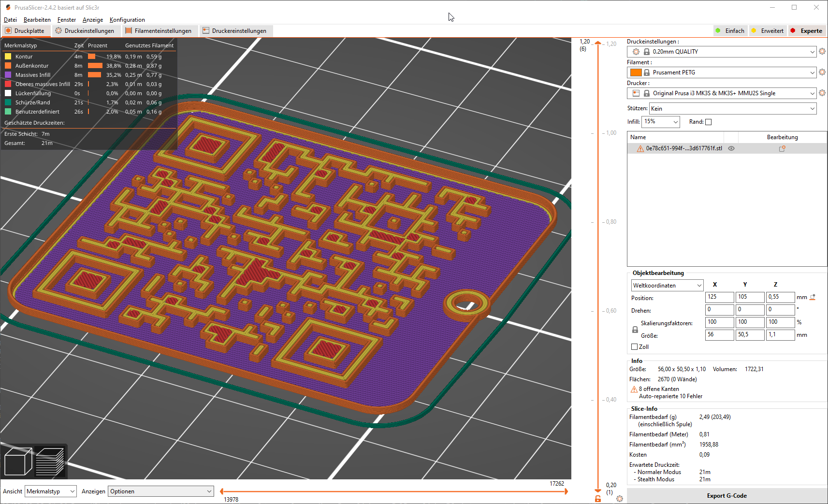Click the orange filament color swatch
This screenshot has width=828, height=504.
click(x=636, y=72)
